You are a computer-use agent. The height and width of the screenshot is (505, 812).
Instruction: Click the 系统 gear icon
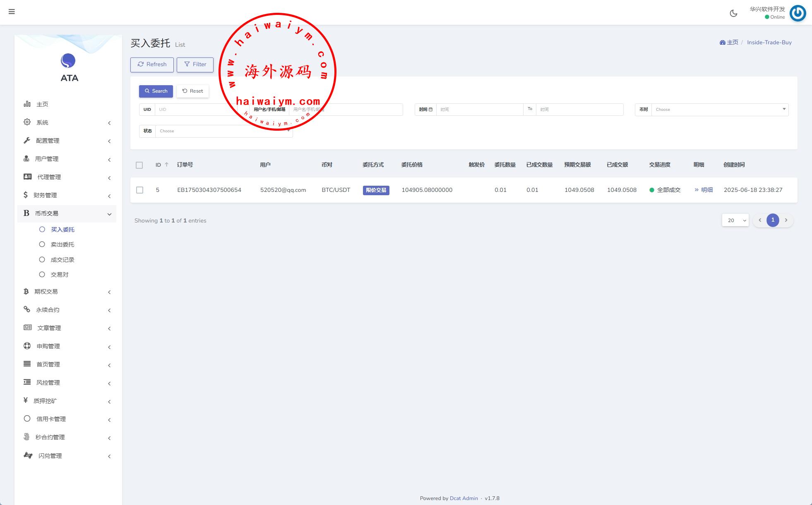27,122
